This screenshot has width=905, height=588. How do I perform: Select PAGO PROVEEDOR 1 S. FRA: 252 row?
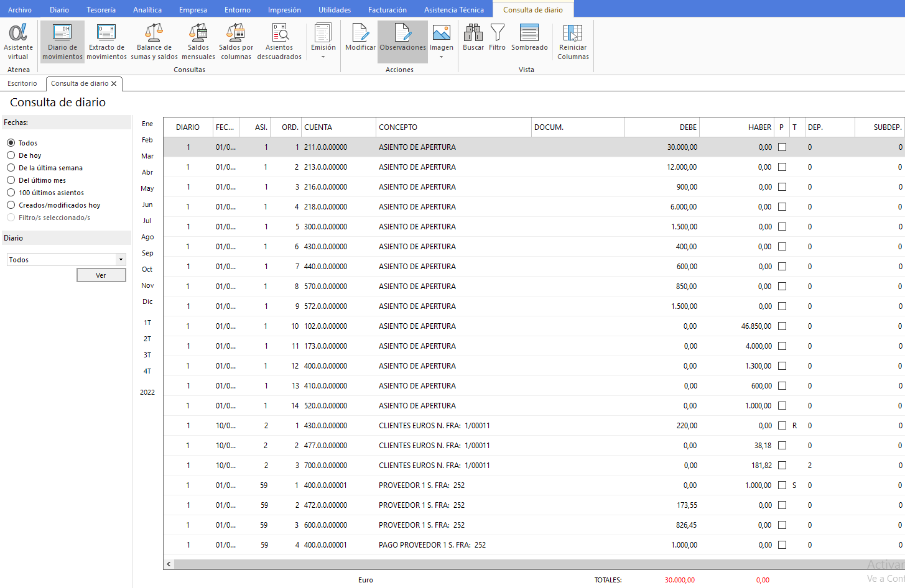coord(534,545)
